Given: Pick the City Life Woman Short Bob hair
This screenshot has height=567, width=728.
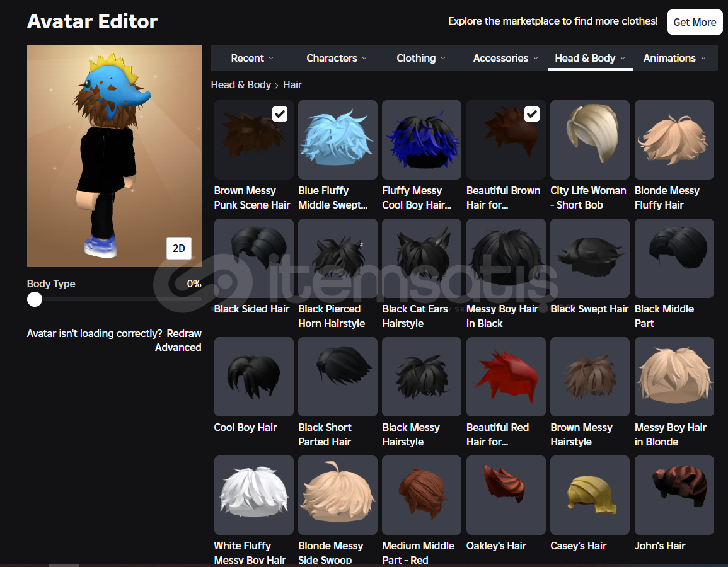Looking at the screenshot, I should pyautogui.click(x=589, y=140).
